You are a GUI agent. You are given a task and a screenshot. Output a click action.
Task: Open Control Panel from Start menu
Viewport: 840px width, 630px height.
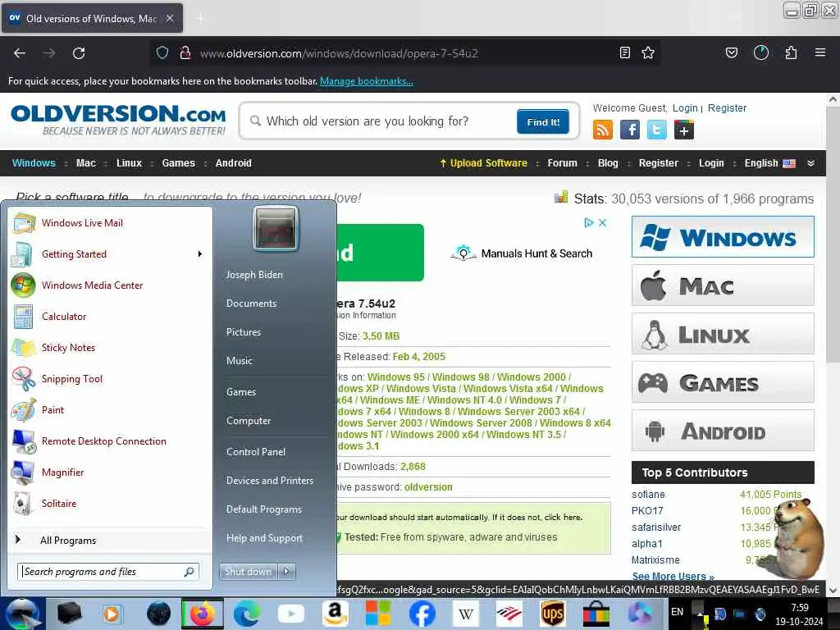[256, 452]
